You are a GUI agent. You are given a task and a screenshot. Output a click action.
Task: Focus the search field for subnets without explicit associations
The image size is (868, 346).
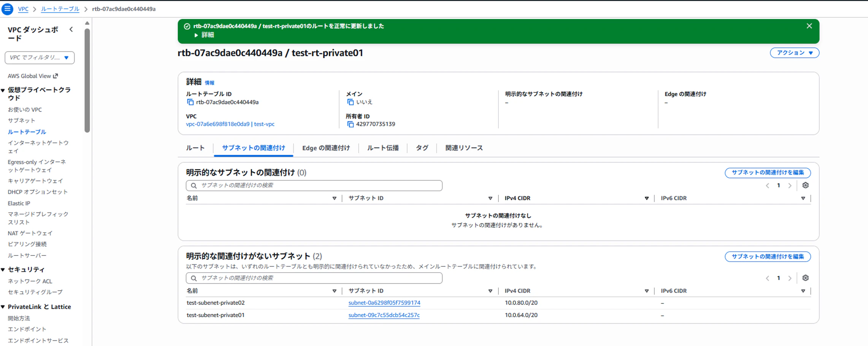[x=314, y=278]
